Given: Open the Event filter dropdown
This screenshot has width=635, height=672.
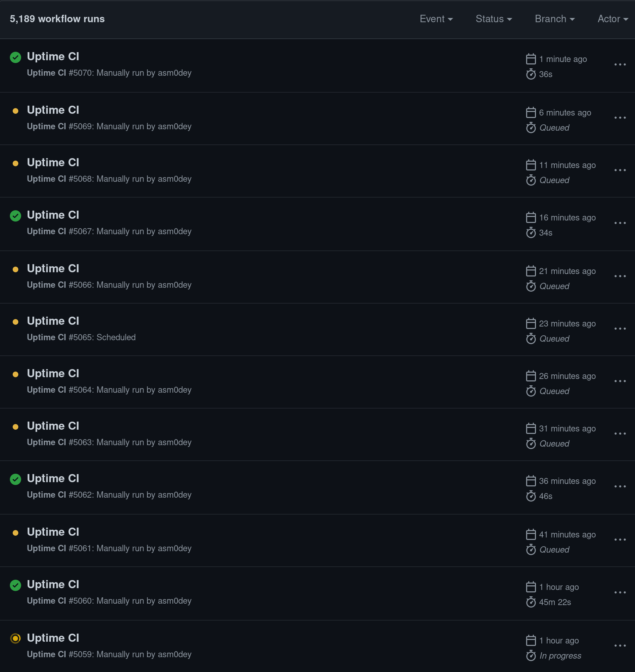Looking at the screenshot, I should point(436,19).
